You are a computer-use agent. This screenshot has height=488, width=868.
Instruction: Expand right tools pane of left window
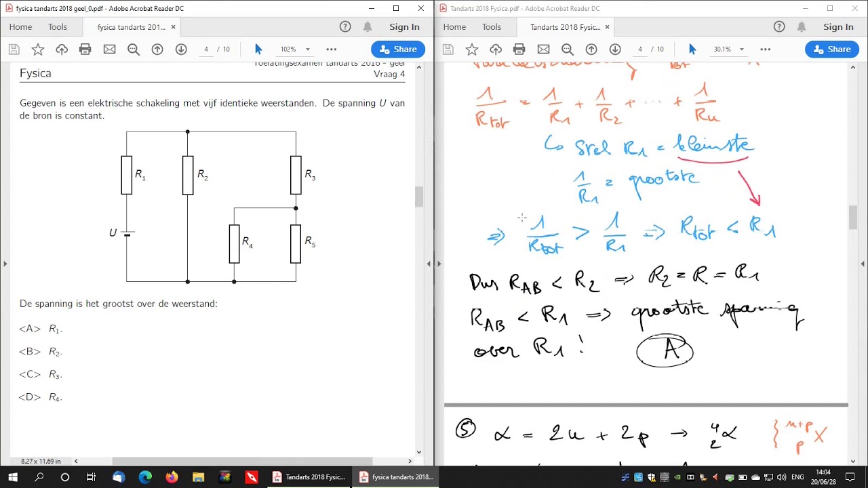pyautogui.click(x=429, y=264)
